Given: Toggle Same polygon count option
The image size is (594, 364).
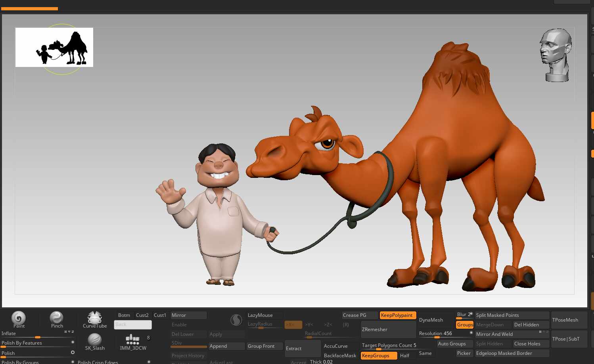Looking at the screenshot, I should pyautogui.click(x=425, y=353).
